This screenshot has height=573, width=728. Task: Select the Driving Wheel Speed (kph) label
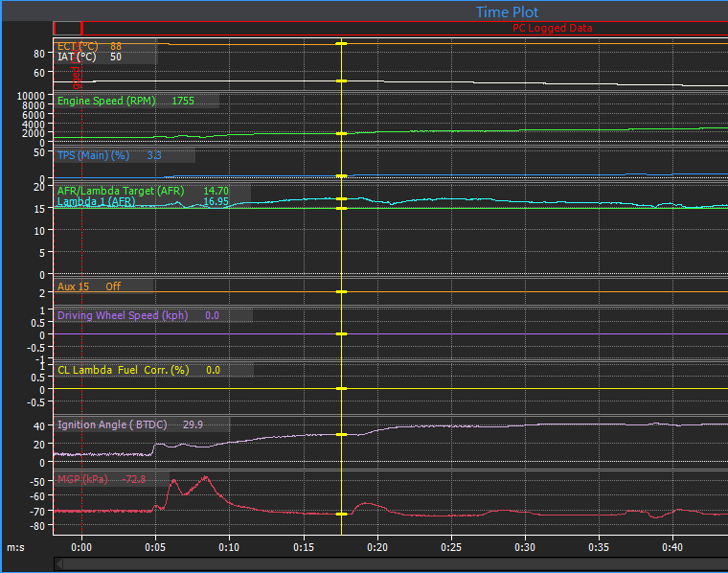point(123,315)
